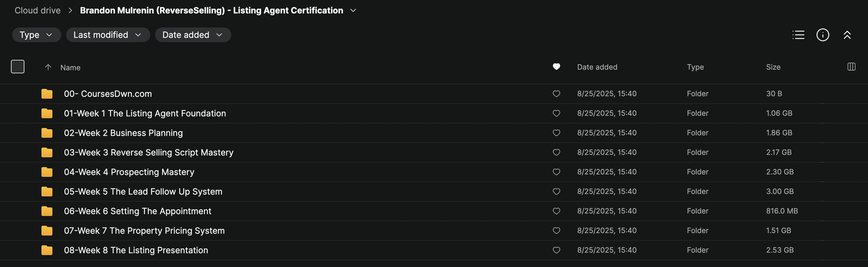Open 03-Week 3 Reverse Selling Script Mastery

pyautogui.click(x=149, y=152)
